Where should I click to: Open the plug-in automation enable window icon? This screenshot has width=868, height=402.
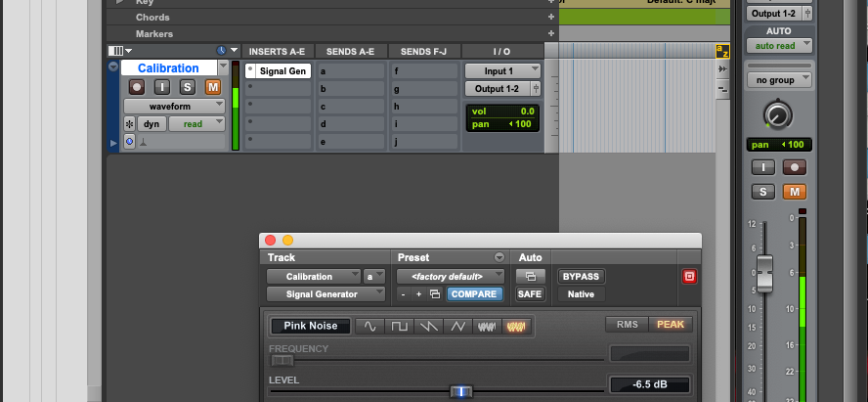click(531, 276)
